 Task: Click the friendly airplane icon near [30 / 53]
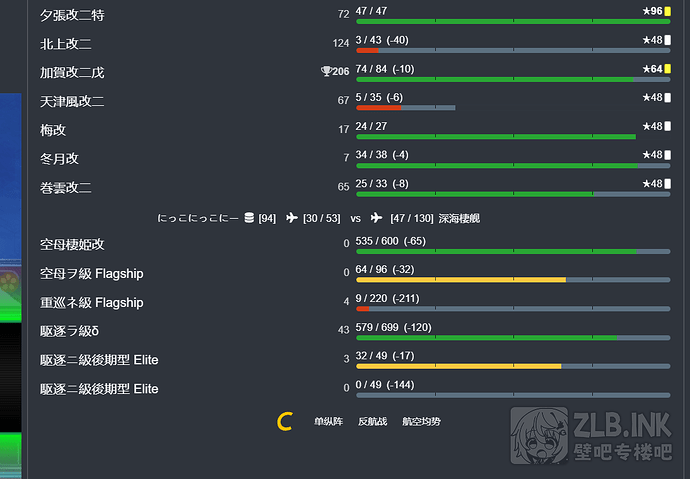291,217
